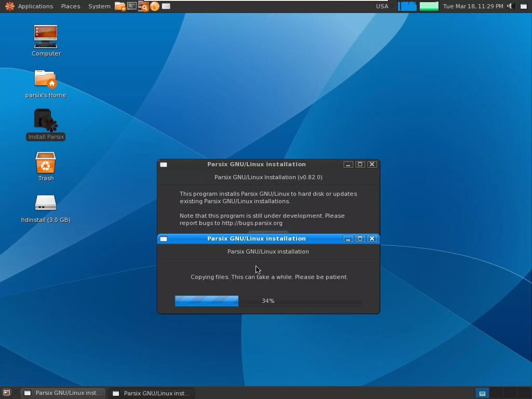Click the USA keyboard layout indicator
Screen dimensions: 532x399
pos(382,6)
